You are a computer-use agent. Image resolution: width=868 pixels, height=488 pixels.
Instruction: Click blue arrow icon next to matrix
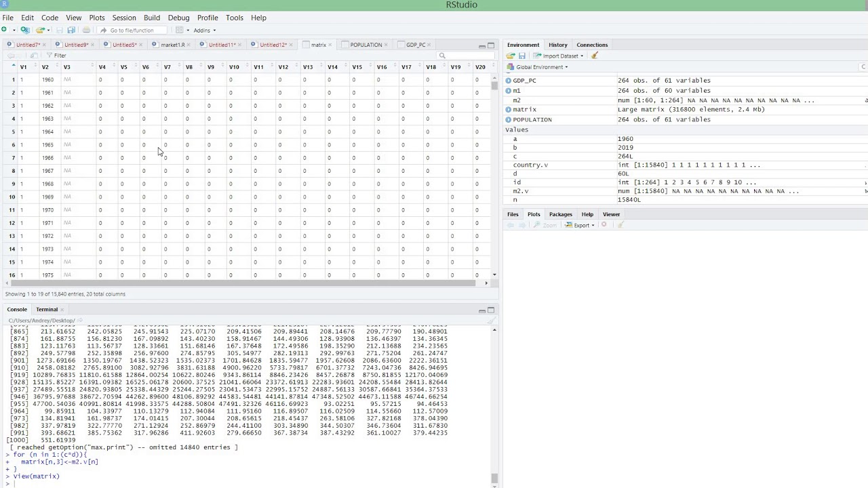pyautogui.click(x=509, y=110)
